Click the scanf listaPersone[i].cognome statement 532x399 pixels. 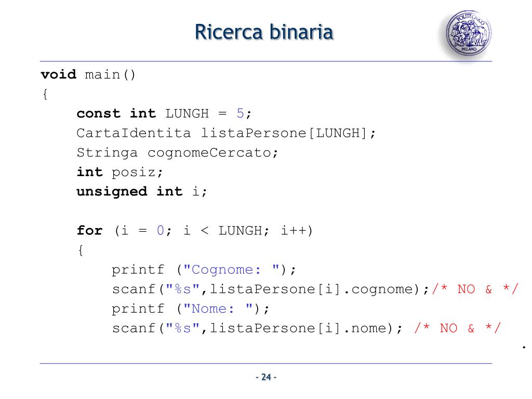(271, 289)
